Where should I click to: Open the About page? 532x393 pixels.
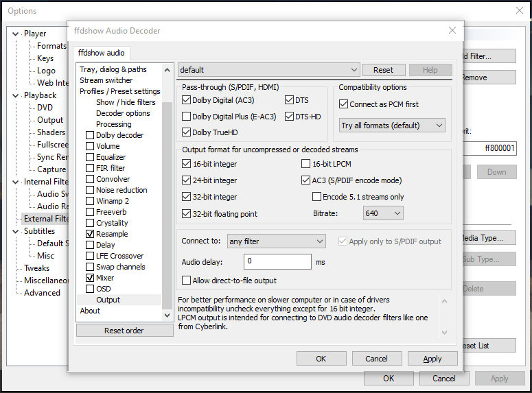tap(90, 311)
